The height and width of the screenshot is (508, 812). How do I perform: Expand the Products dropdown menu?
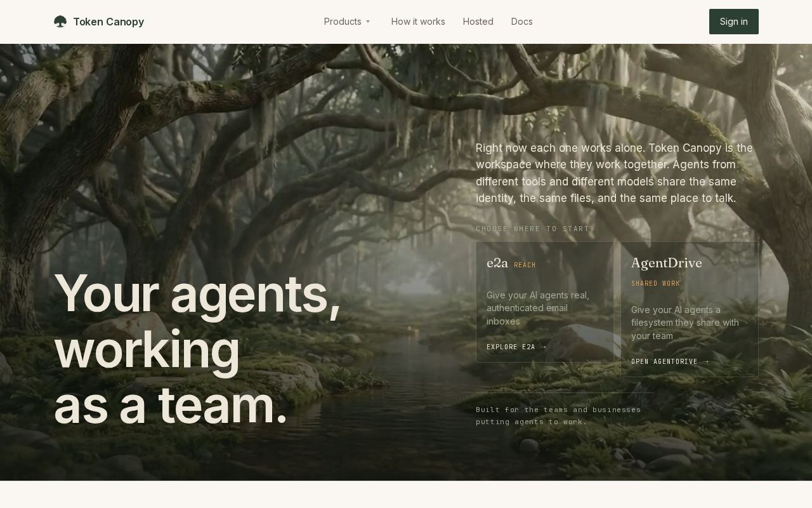pos(348,22)
